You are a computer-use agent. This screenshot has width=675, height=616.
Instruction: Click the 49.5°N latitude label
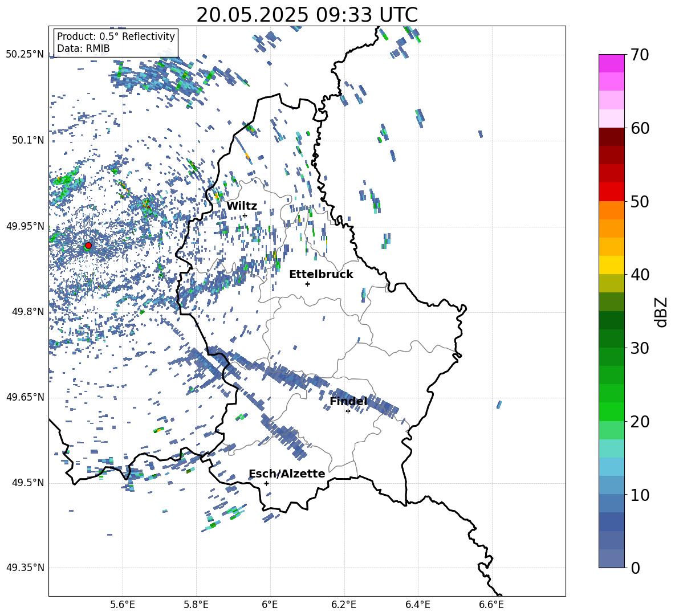click(27, 483)
